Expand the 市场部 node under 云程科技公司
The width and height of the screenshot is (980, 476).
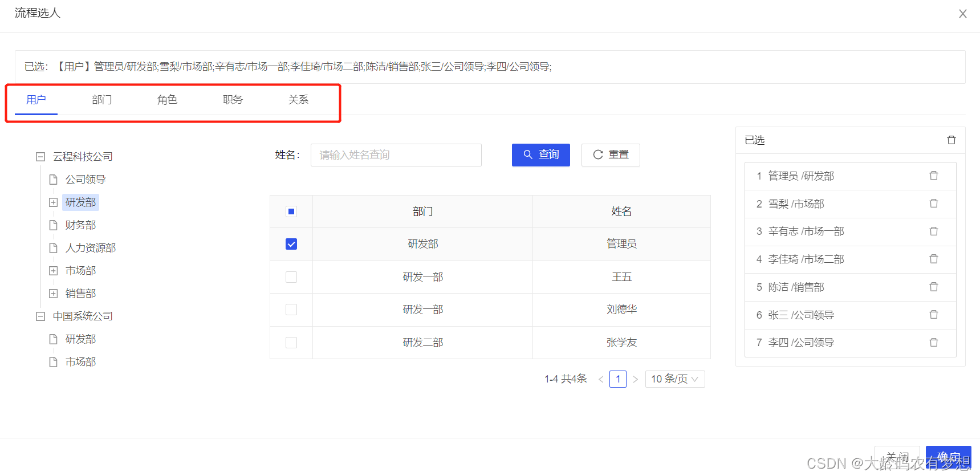tap(53, 271)
